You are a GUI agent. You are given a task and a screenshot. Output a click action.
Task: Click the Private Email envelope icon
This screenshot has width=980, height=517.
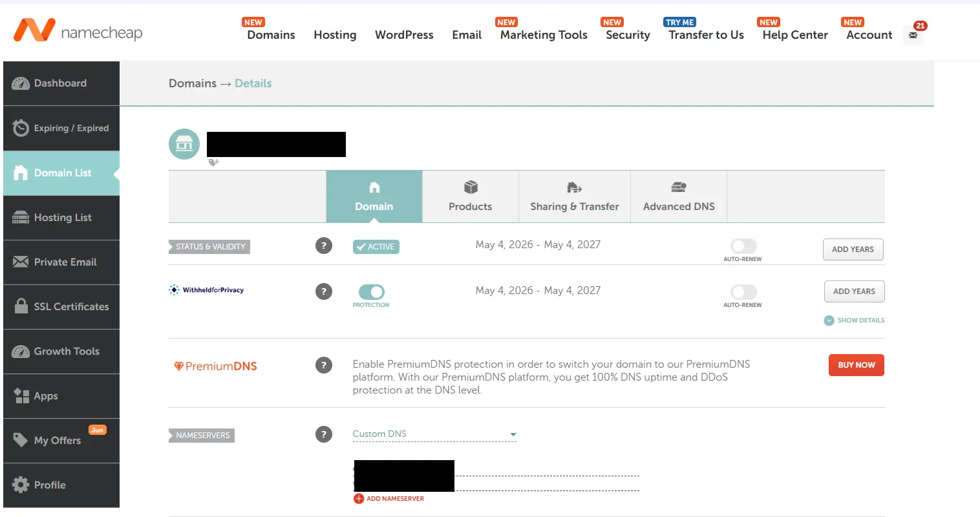(x=21, y=262)
